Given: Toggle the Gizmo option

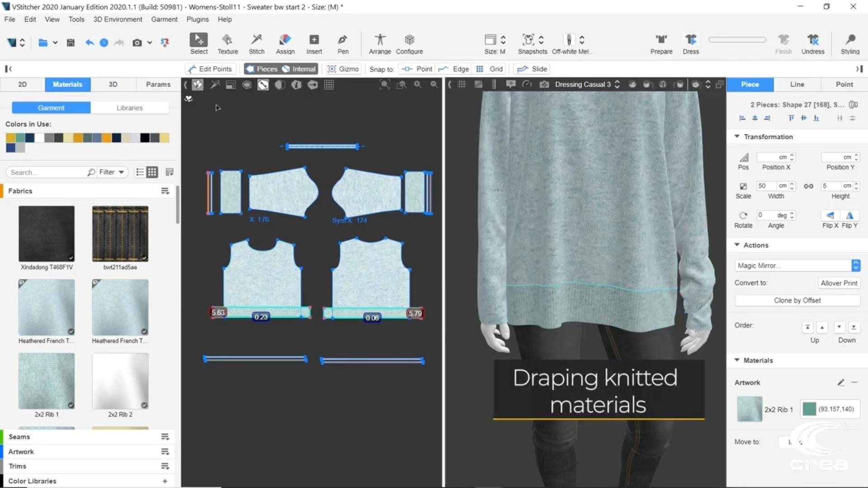Looking at the screenshot, I should pos(343,69).
